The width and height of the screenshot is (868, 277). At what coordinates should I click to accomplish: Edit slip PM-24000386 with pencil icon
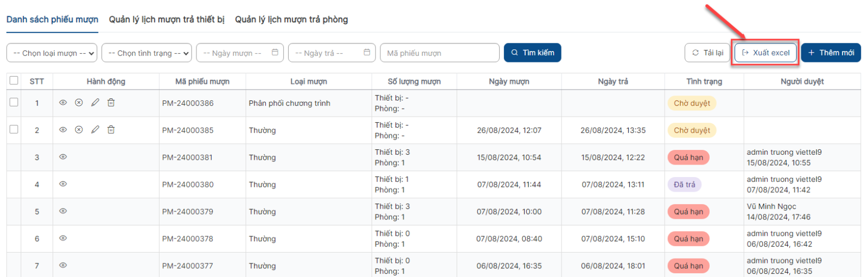tap(95, 103)
